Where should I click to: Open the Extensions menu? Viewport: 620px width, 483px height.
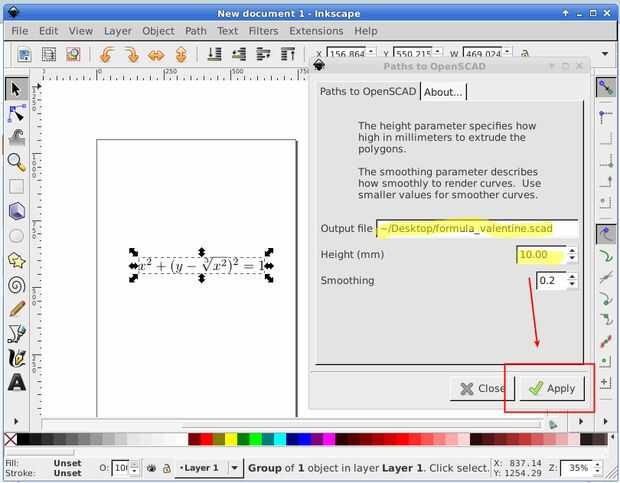coord(316,31)
